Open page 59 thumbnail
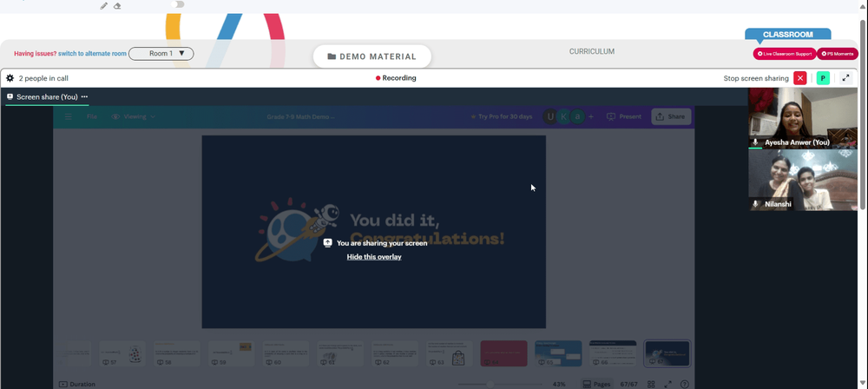The image size is (868, 389). pyautogui.click(x=232, y=353)
